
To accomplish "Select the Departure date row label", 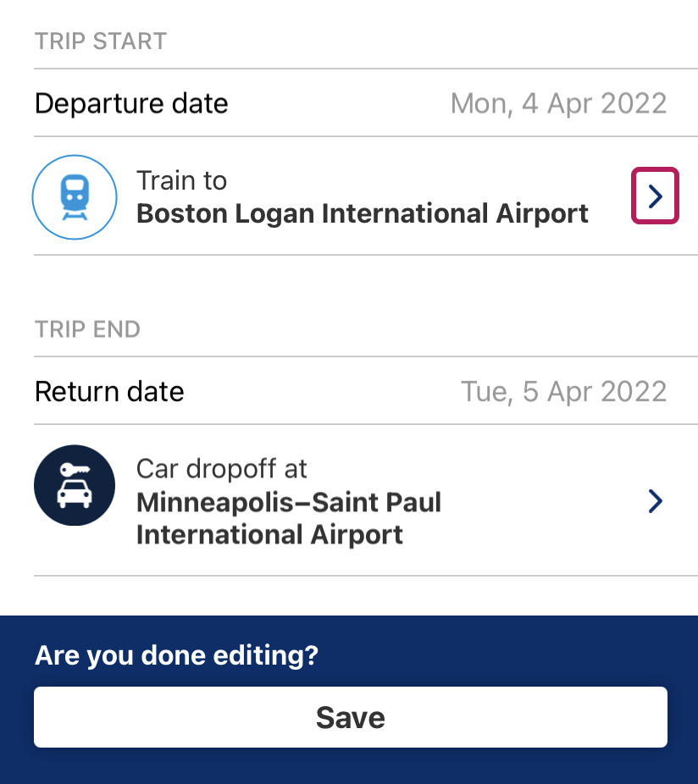I will tap(131, 103).
